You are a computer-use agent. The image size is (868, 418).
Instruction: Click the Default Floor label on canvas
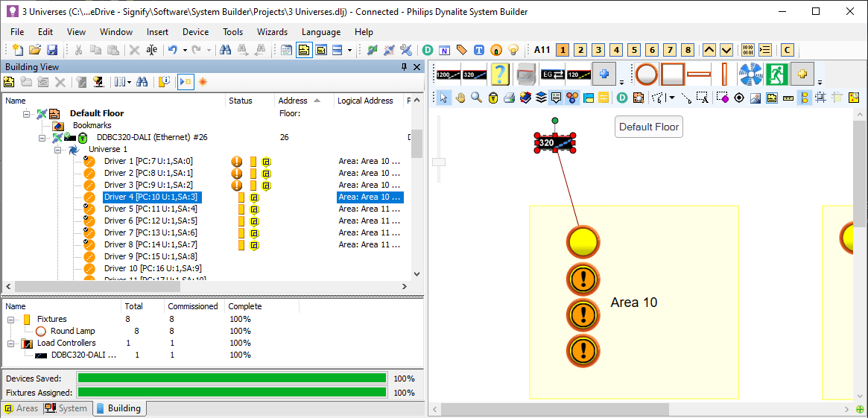pos(648,127)
